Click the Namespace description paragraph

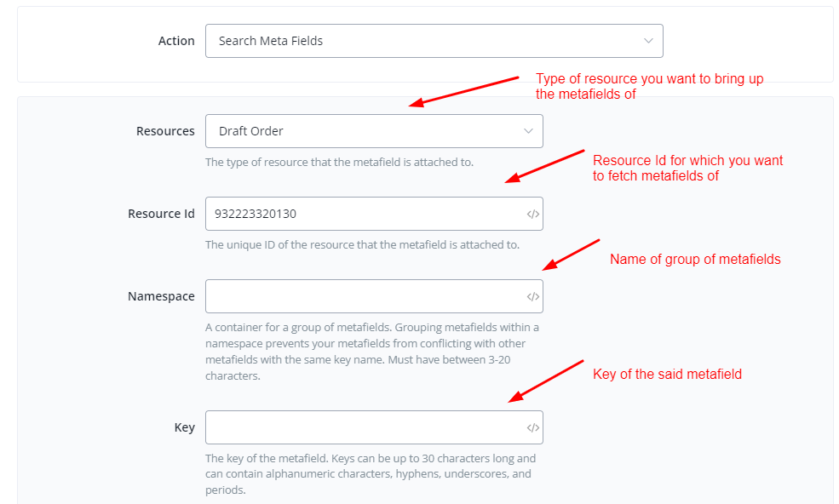pos(371,352)
